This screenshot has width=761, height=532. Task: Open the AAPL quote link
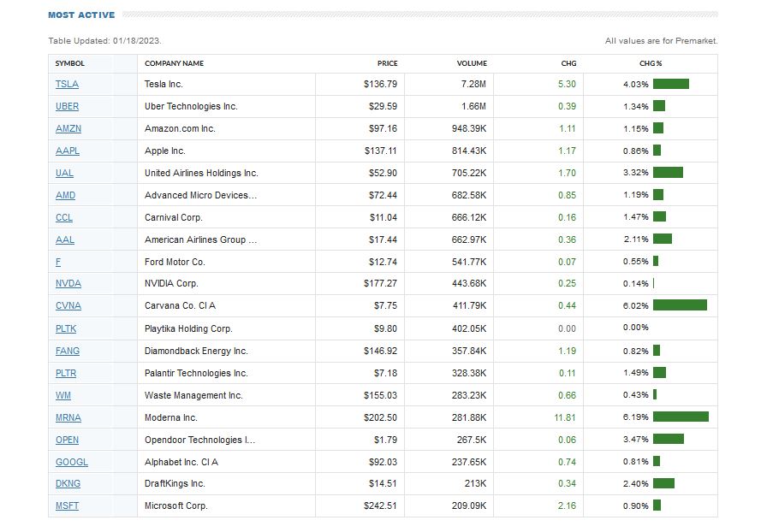click(68, 151)
